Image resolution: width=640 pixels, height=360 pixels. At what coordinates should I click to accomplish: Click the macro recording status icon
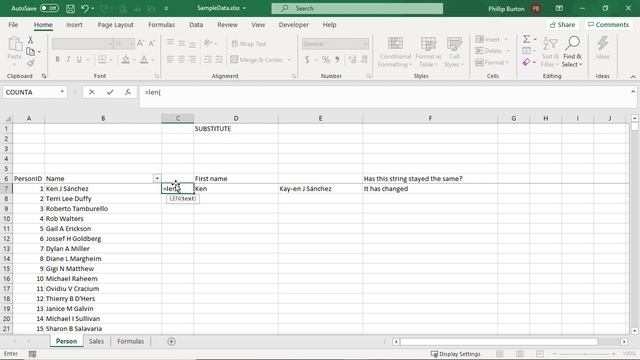tap(32, 354)
